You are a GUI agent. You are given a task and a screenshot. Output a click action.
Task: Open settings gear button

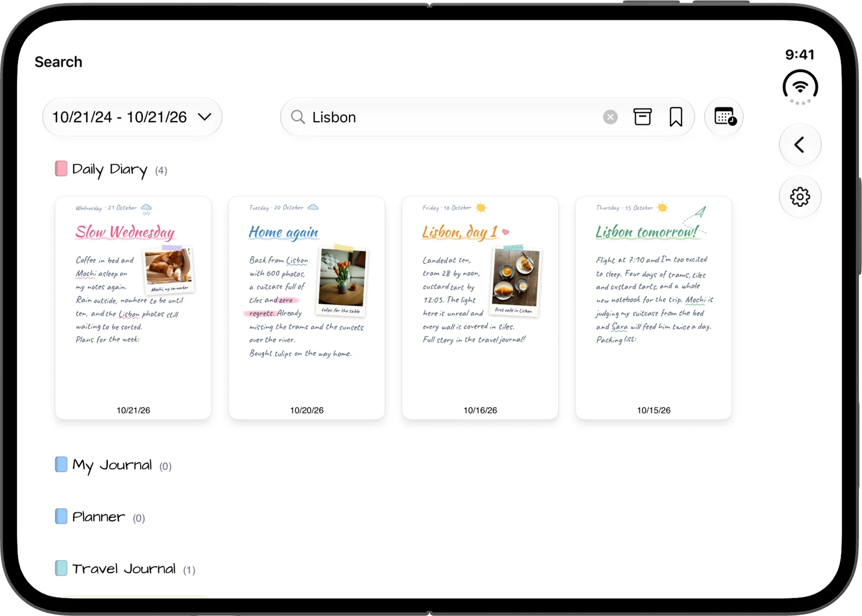[800, 197]
